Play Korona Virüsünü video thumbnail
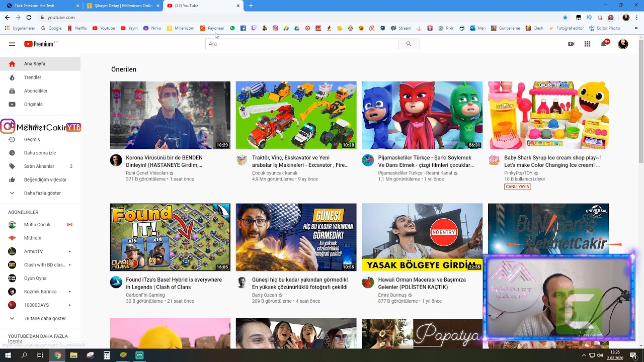This screenshot has height=362, width=644. pyautogui.click(x=170, y=115)
